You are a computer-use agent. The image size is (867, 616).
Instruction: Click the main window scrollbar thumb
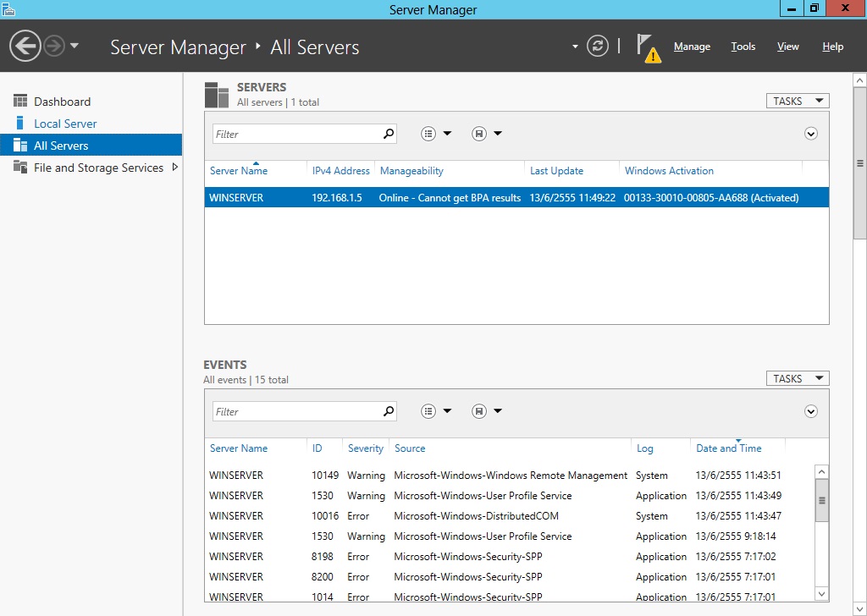[x=860, y=163]
